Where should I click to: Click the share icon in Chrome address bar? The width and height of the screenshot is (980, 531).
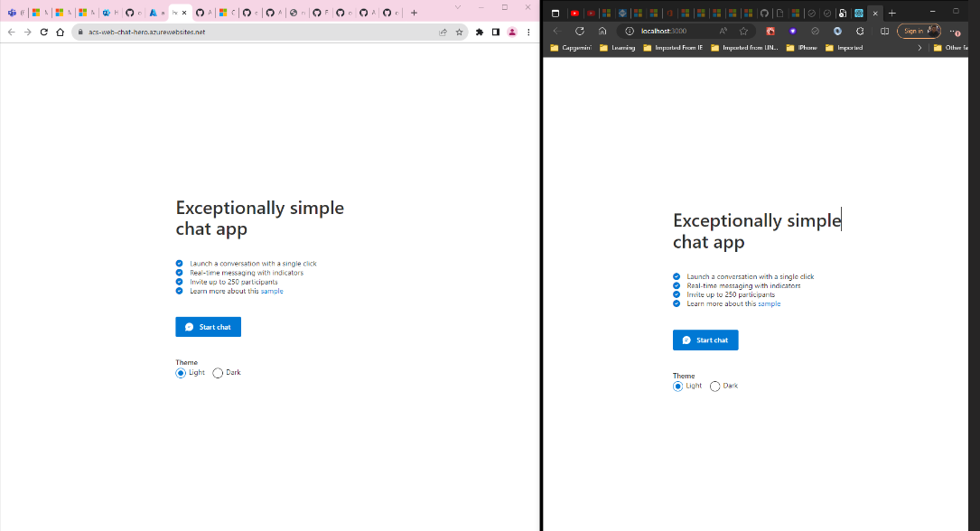coord(443,31)
